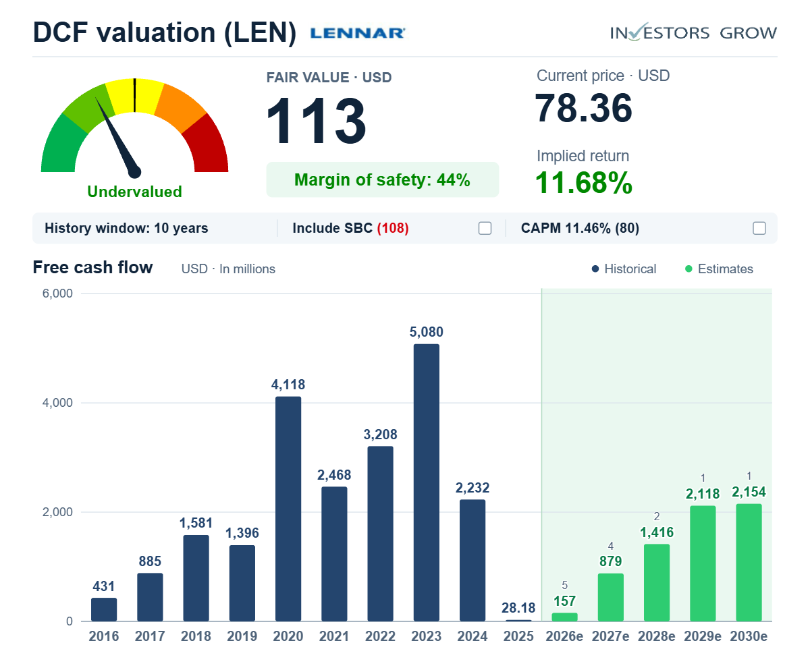The width and height of the screenshot is (810, 672).
Task: Click the Investors Grow logo
Action: tap(693, 32)
